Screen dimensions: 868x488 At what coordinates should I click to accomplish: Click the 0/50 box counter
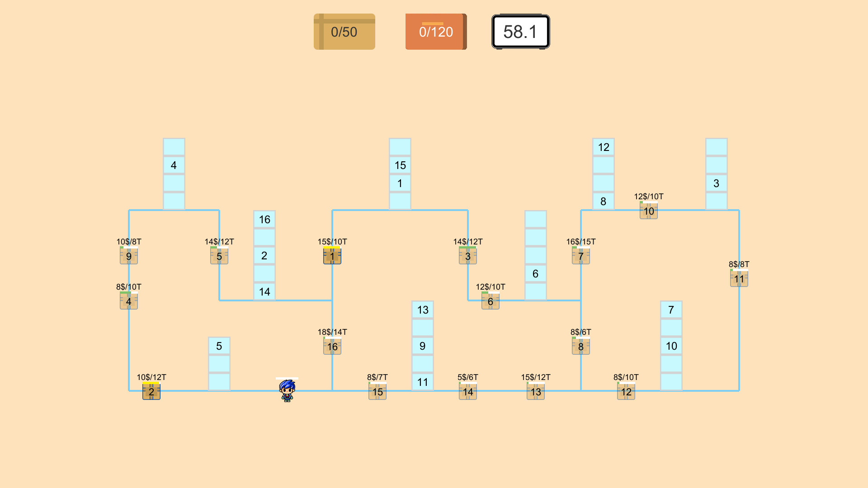click(344, 31)
